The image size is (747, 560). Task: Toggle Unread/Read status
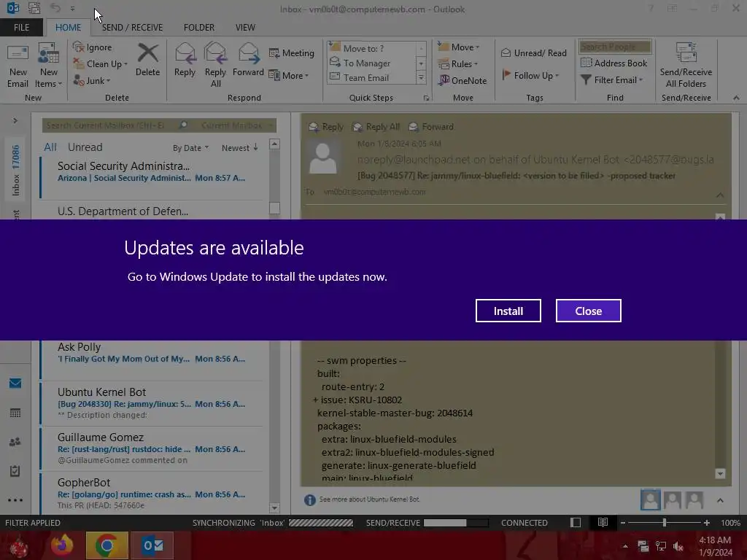(x=534, y=52)
